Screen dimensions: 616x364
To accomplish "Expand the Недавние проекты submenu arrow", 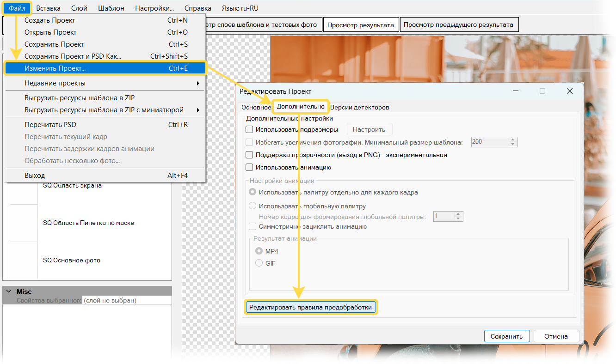I will click(198, 83).
